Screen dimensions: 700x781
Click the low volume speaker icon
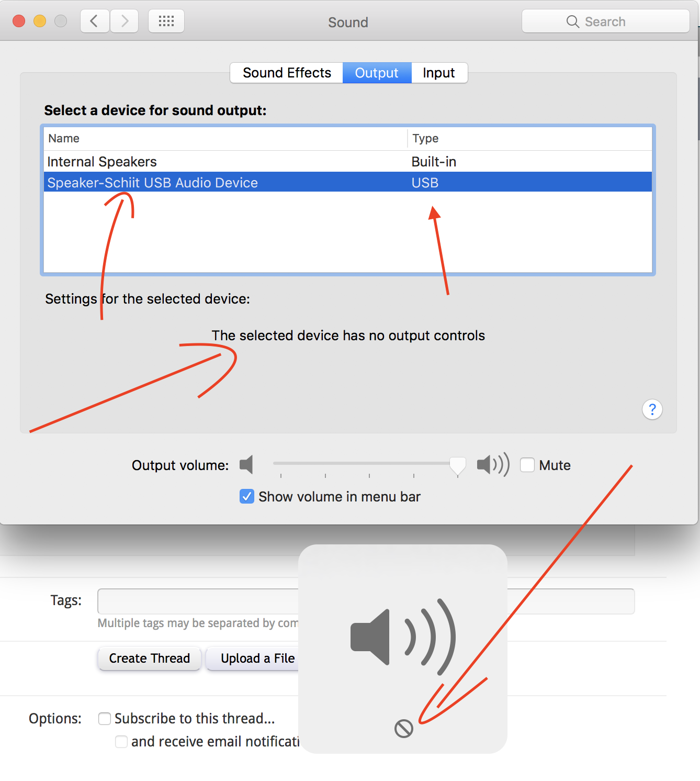(246, 465)
